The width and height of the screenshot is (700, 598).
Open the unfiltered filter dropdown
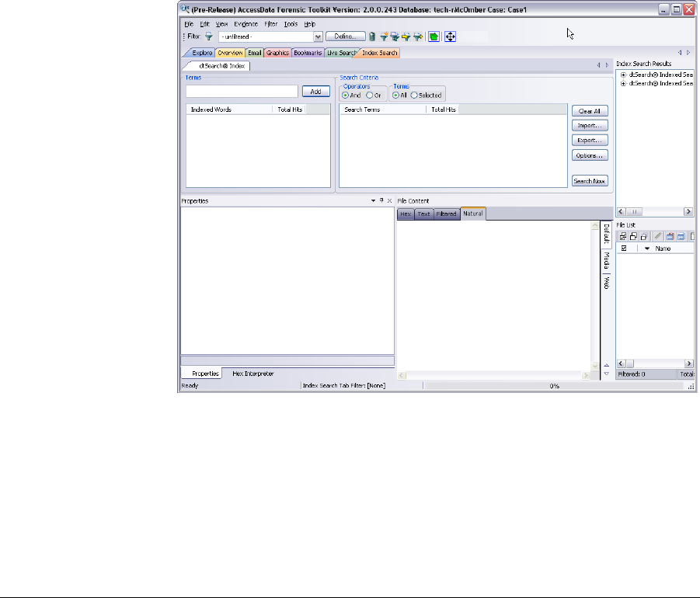(x=318, y=37)
